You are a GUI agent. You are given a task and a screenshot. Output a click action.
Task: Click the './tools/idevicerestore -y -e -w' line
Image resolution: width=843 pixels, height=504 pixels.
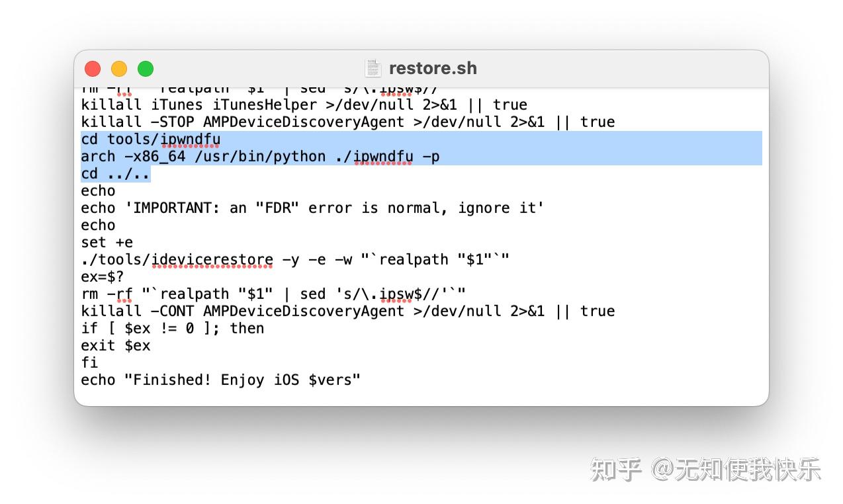click(x=295, y=259)
